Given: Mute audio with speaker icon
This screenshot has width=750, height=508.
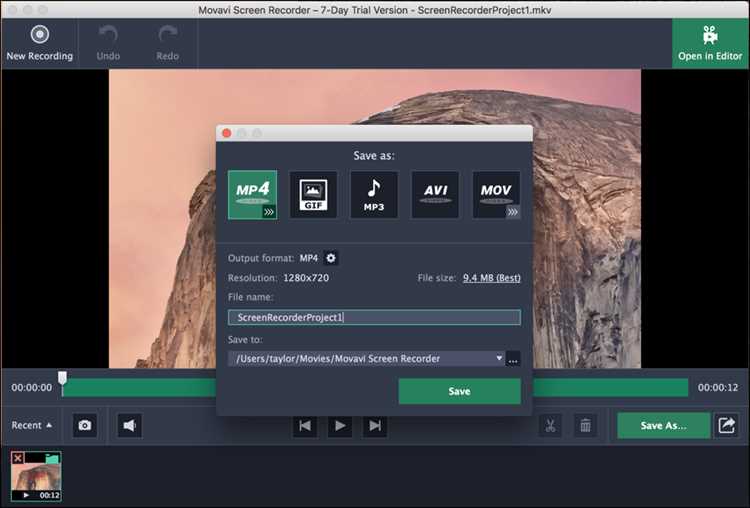Looking at the screenshot, I should (130, 425).
